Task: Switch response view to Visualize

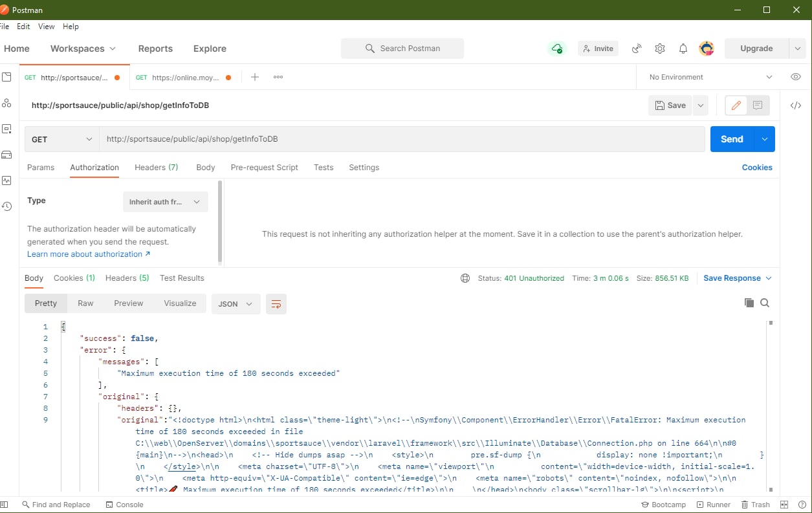Action: point(180,303)
